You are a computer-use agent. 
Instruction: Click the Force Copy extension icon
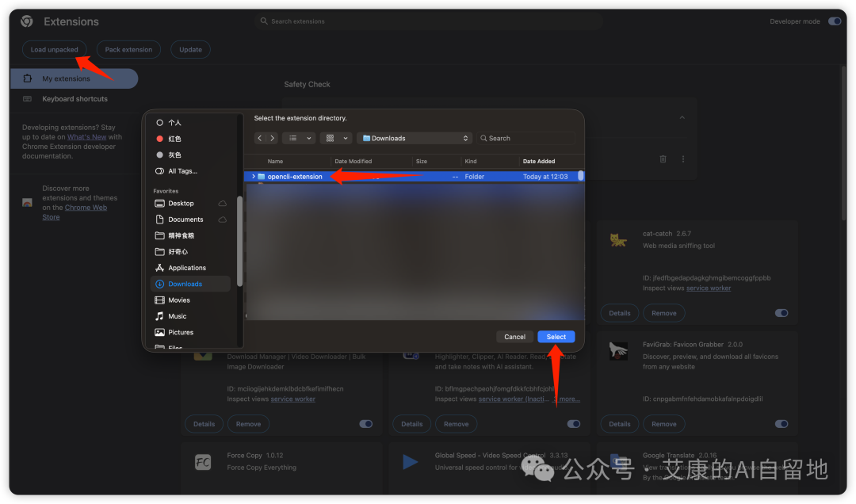203,462
